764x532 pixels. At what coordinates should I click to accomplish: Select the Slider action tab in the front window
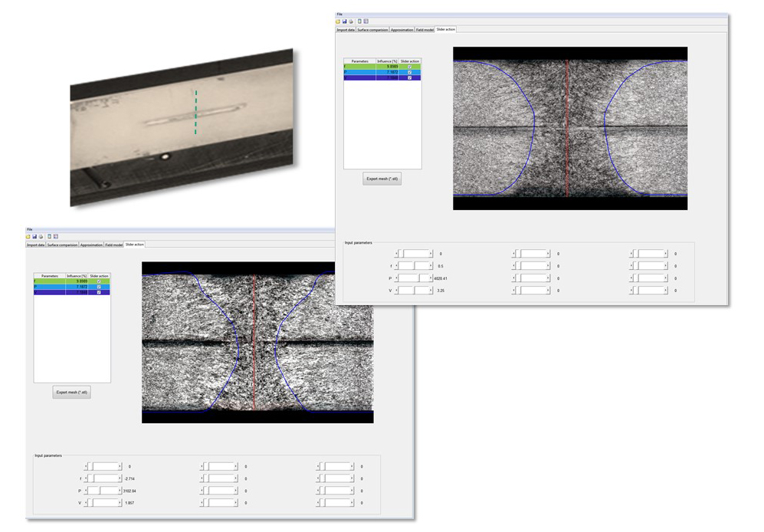tap(445, 29)
